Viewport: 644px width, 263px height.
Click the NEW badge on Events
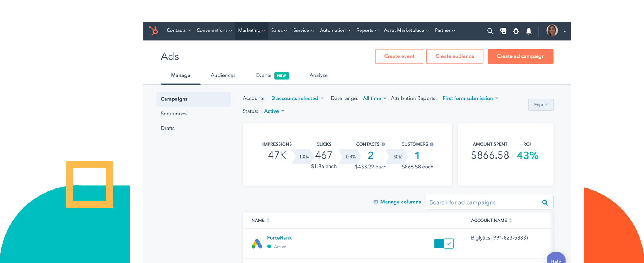click(281, 76)
